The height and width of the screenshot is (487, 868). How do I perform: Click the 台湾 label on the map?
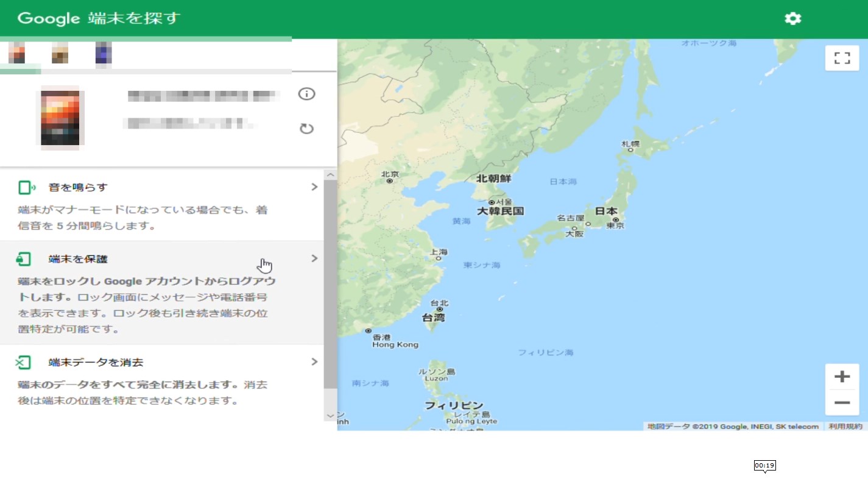pyautogui.click(x=434, y=318)
